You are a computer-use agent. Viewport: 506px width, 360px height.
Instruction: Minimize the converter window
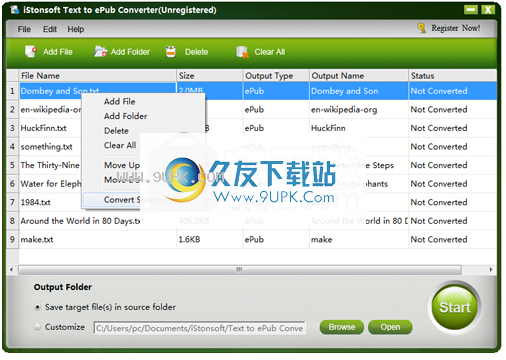[471, 9]
